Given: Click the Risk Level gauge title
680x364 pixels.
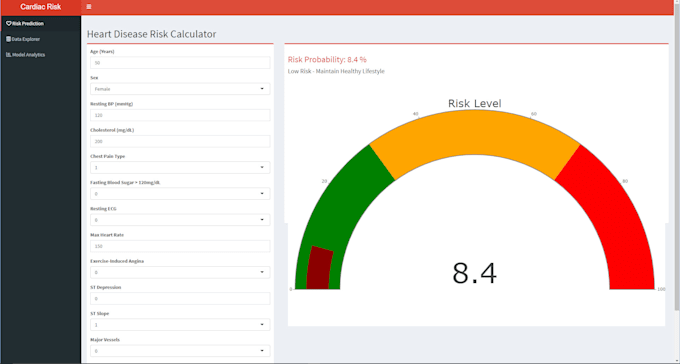Looking at the screenshot, I should 474,103.
